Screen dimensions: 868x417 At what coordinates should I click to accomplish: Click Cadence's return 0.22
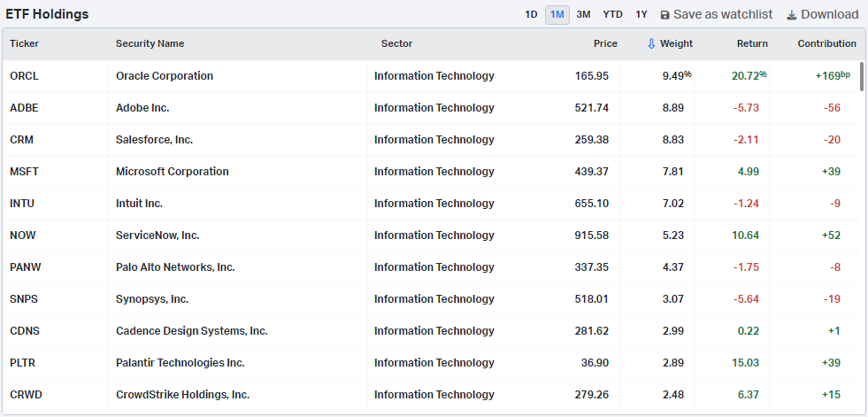pos(748,331)
